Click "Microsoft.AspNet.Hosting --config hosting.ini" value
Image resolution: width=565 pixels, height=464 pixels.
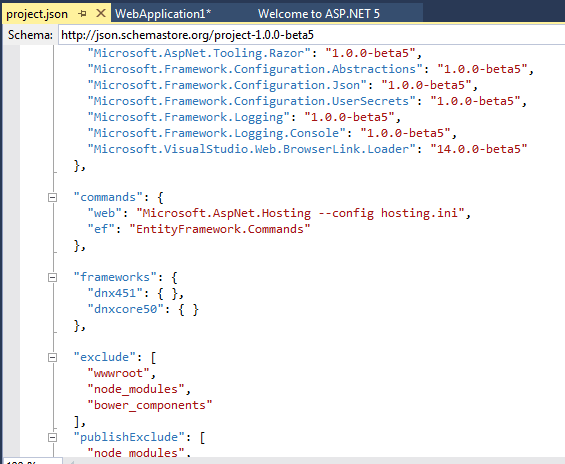point(300,213)
